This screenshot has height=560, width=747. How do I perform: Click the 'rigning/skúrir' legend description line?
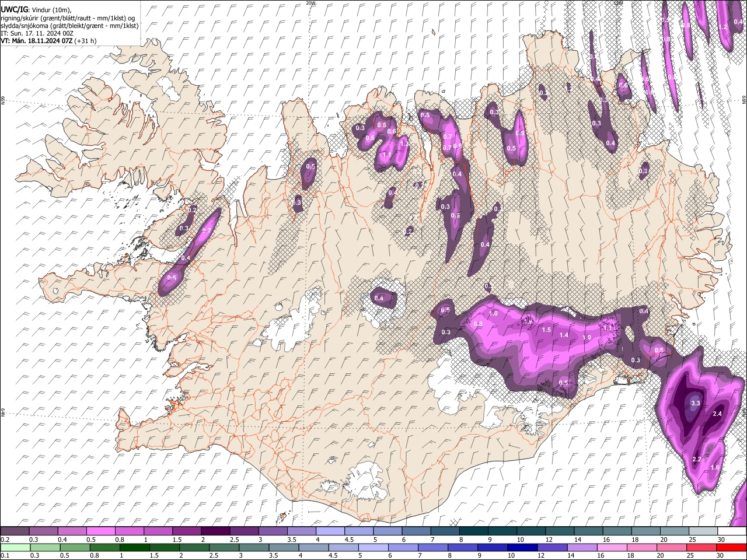point(68,17)
